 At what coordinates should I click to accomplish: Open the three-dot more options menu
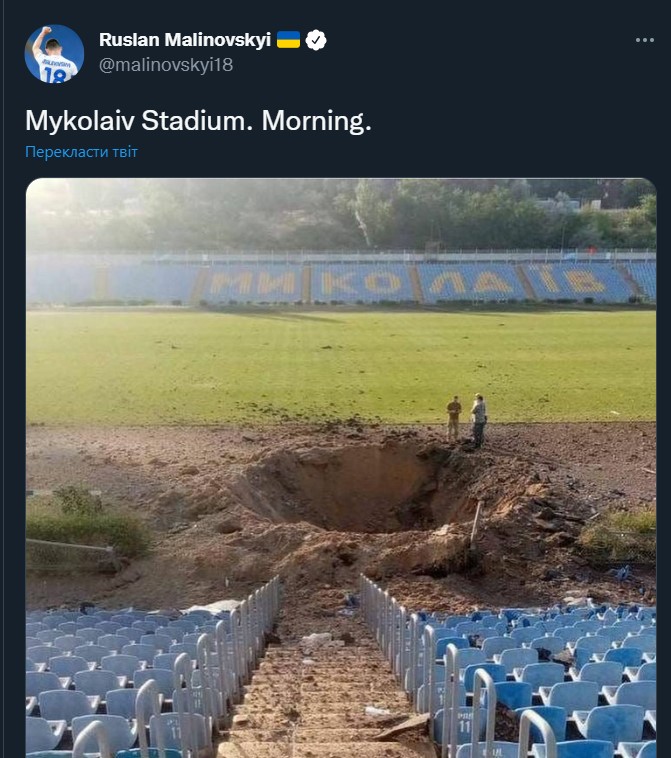point(644,40)
